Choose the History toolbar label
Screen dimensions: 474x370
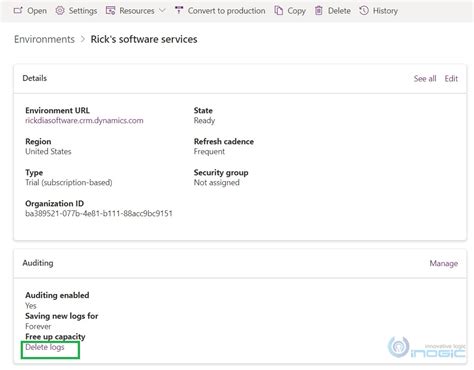(x=385, y=11)
